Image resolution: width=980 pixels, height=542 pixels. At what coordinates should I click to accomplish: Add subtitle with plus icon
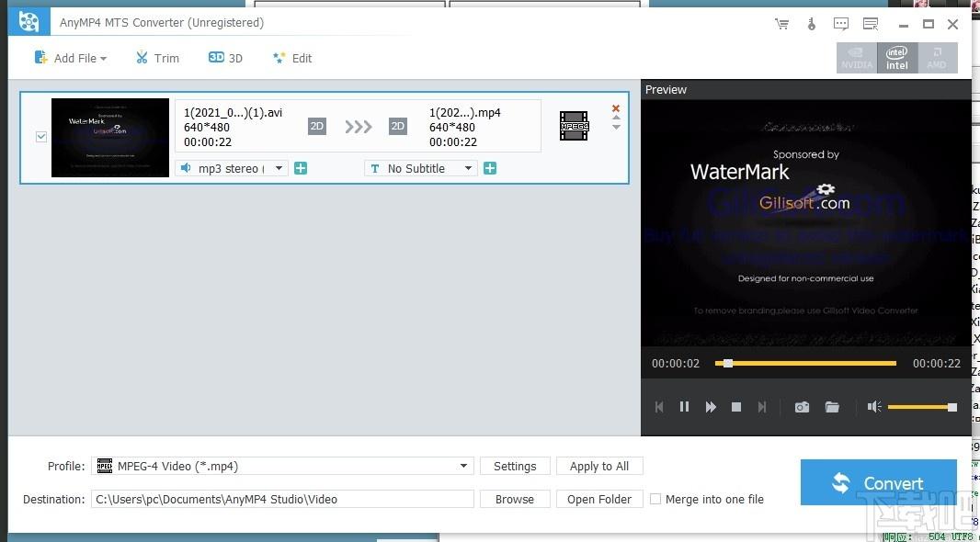[490, 168]
